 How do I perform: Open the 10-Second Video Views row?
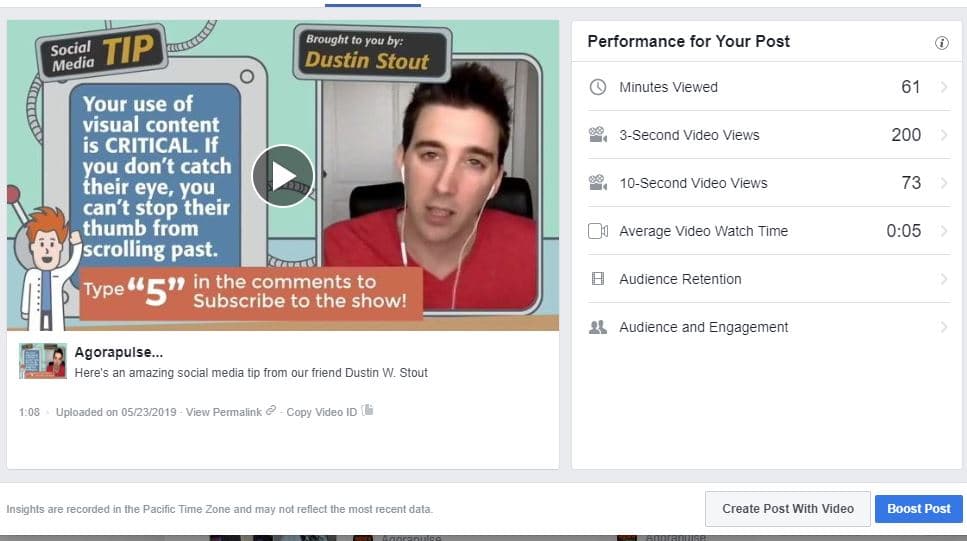click(769, 183)
